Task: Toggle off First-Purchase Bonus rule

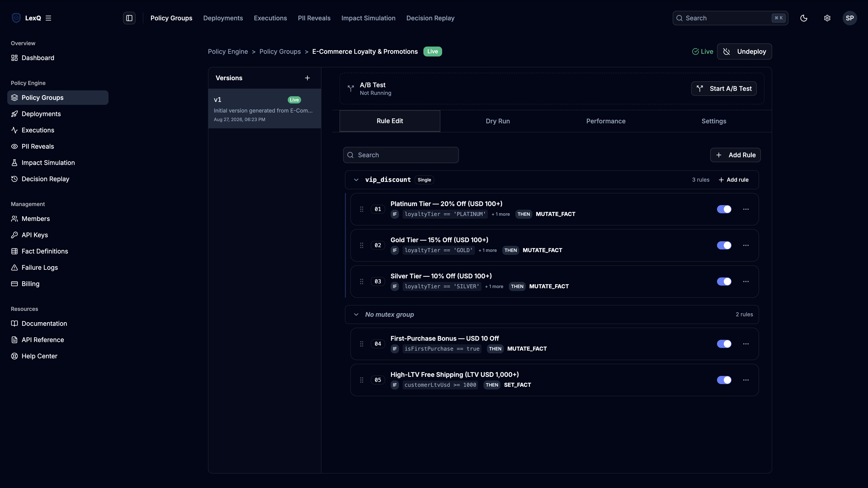Action: click(x=724, y=344)
